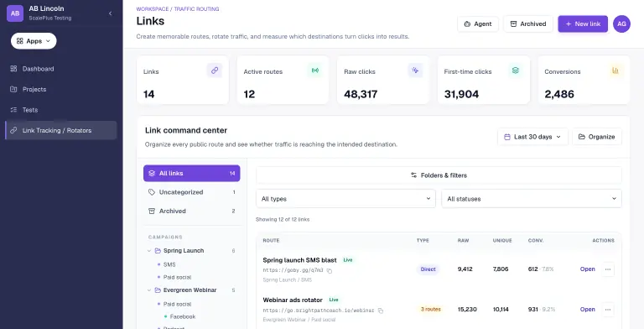
Task: Click the First-time clicks layers icon
Action: 516,70
